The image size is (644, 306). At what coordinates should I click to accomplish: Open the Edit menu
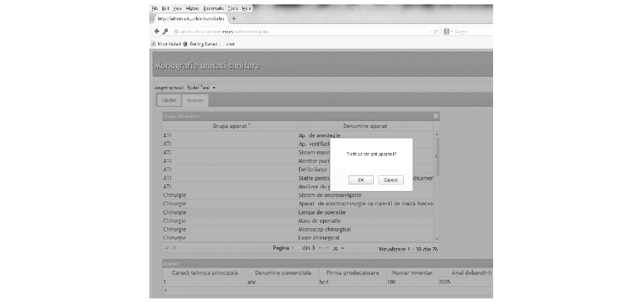(166, 8)
